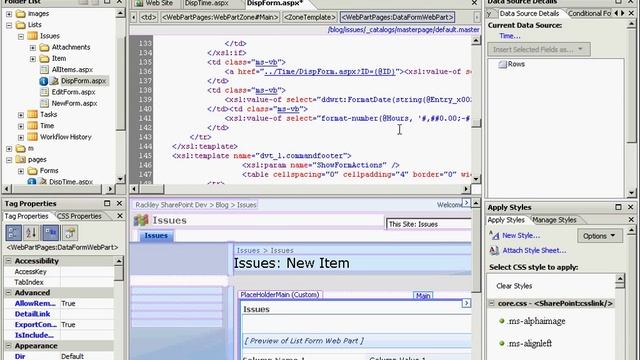Click the EditForm.aspx file icon
This screenshot has height=360, width=640.
tap(44, 92)
